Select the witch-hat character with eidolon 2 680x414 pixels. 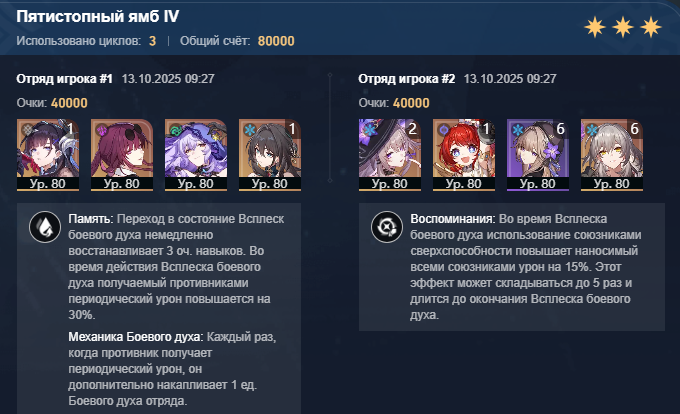pos(390,155)
